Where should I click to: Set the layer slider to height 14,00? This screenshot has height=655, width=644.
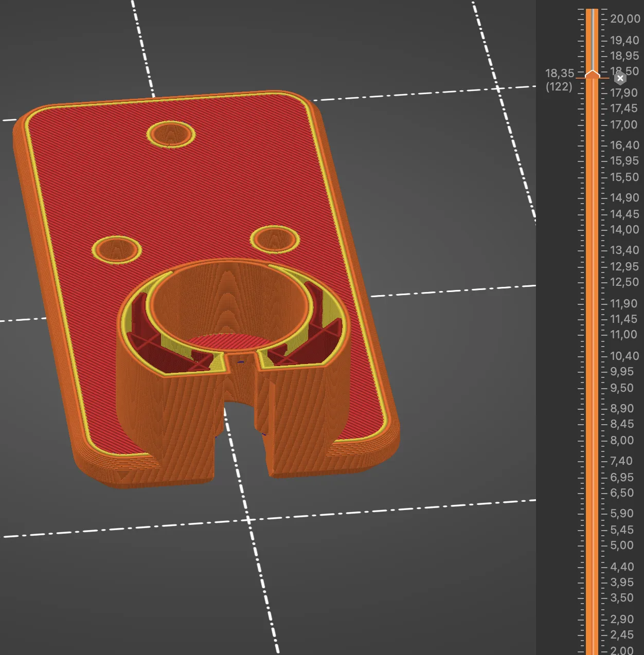tap(592, 230)
